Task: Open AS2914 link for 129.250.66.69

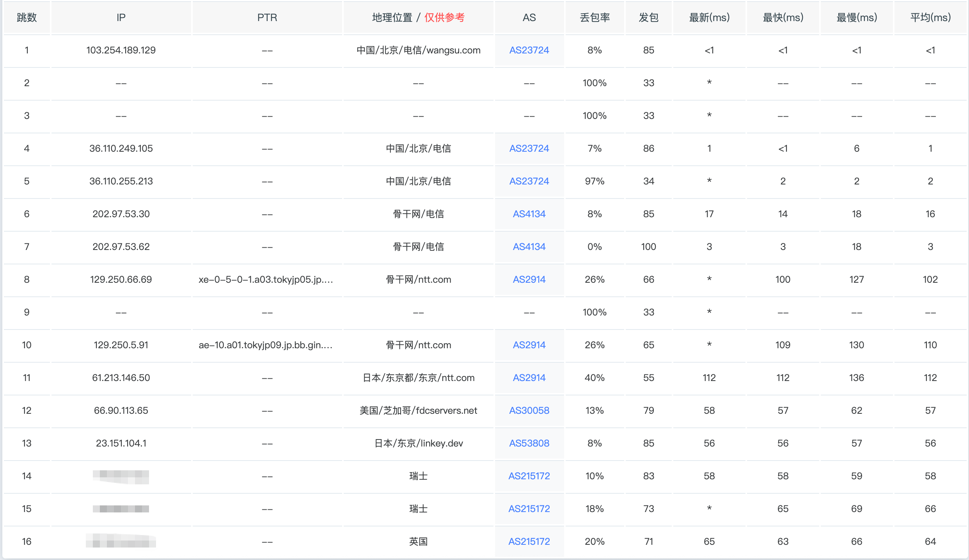Action: coord(529,280)
